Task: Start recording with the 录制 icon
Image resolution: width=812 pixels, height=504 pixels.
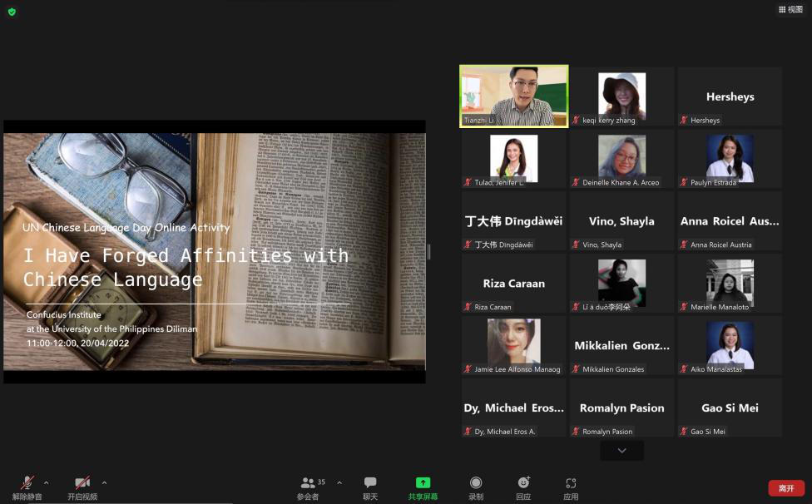Action: click(476, 483)
